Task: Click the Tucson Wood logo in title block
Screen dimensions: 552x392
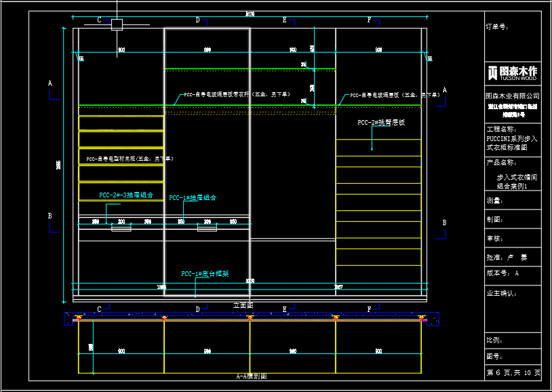Action: [513, 73]
